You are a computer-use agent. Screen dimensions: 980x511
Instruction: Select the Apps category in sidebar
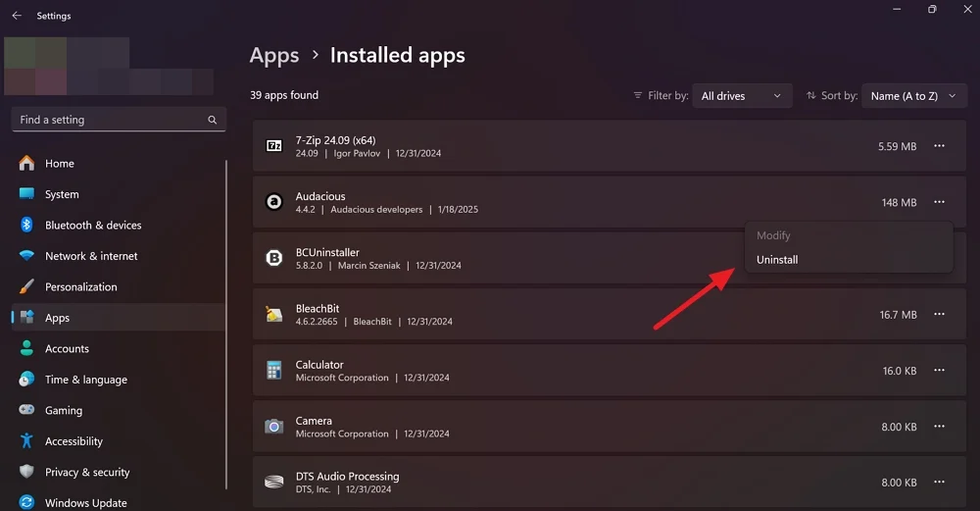[x=119, y=317]
